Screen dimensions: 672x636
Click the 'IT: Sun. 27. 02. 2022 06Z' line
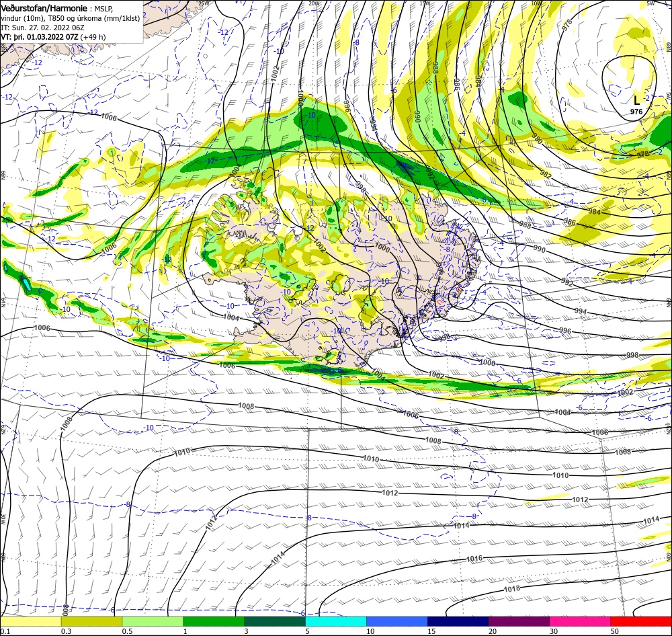(42, 28)
